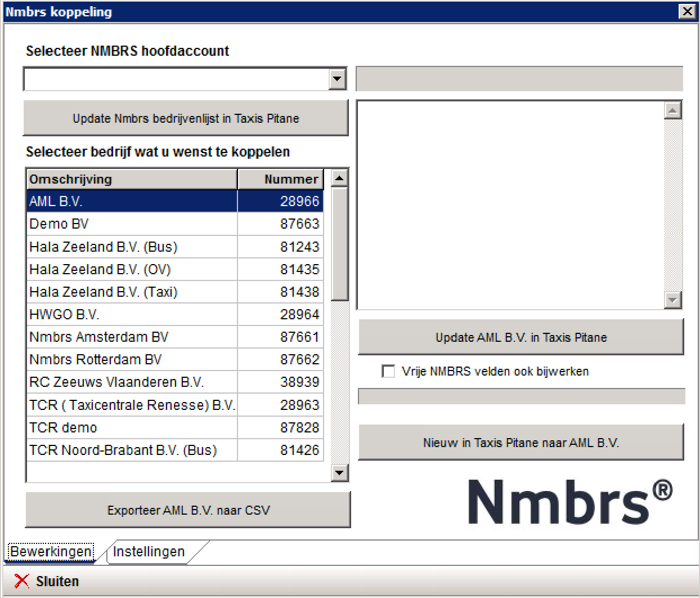Viewport: 700px width, 598px height.
Task: Click Exporteer AML B.V. naar CSV
Action: [x=188, y=510]
